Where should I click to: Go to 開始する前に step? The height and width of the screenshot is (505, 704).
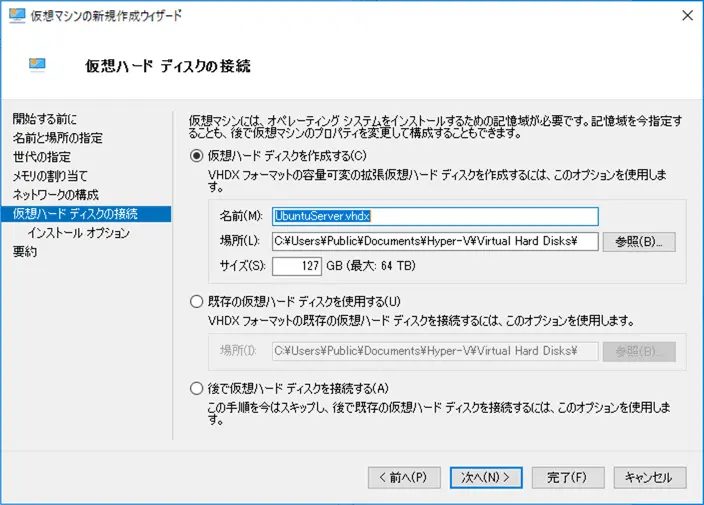coord(44,119)
